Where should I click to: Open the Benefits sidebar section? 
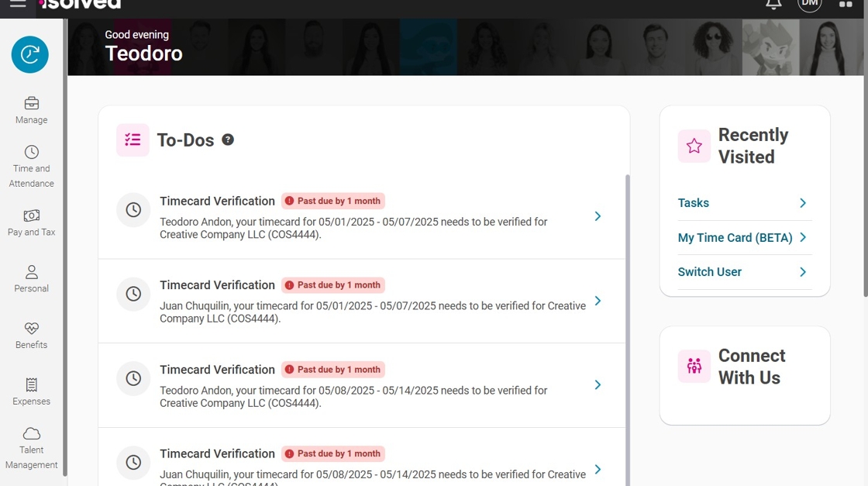(x=31, y=336)
